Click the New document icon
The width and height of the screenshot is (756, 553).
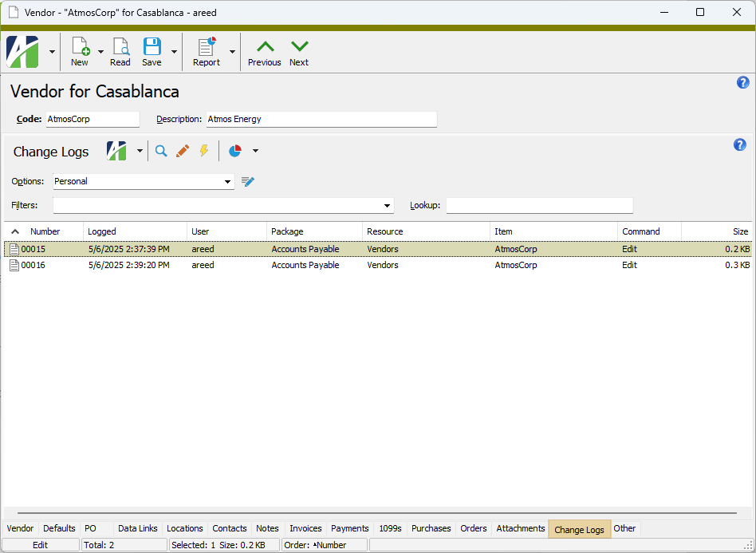[80, 46]
